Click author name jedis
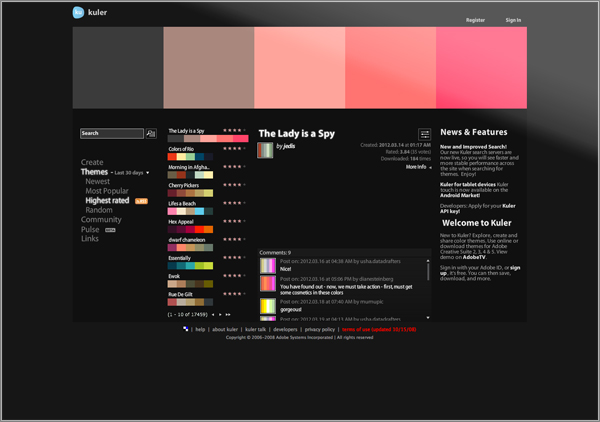The image size is (600, 422). tap(289, 146)
